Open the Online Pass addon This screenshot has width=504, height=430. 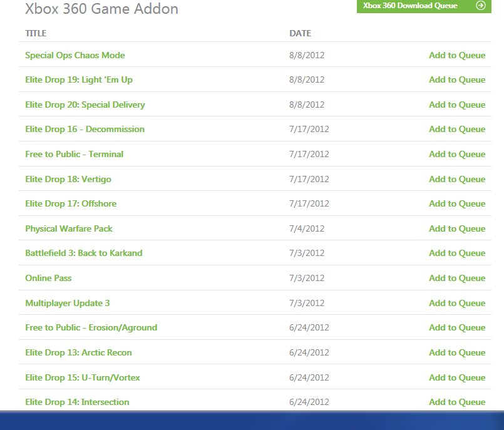point(48,279)
